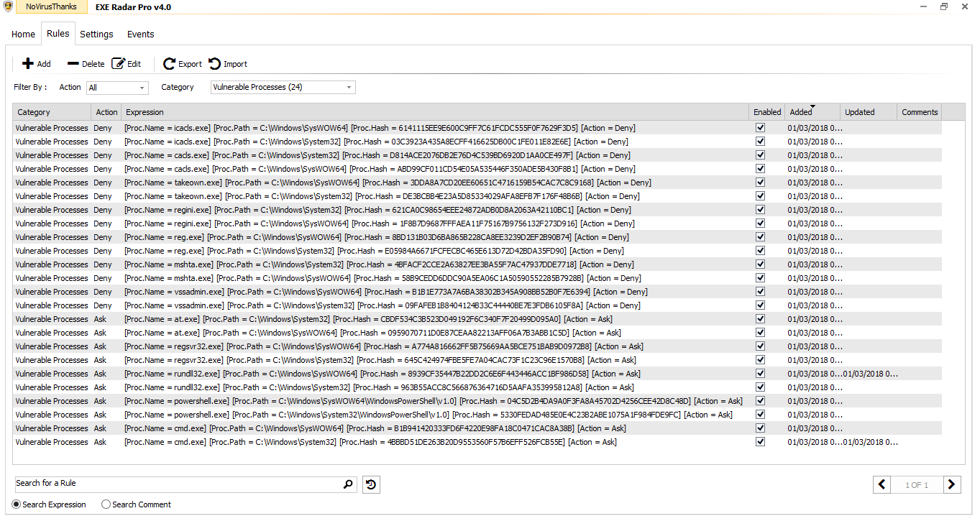Maximize the EXE Radar Pro window
The height and width of the screenshot is (521, 980).
[945, 6]
